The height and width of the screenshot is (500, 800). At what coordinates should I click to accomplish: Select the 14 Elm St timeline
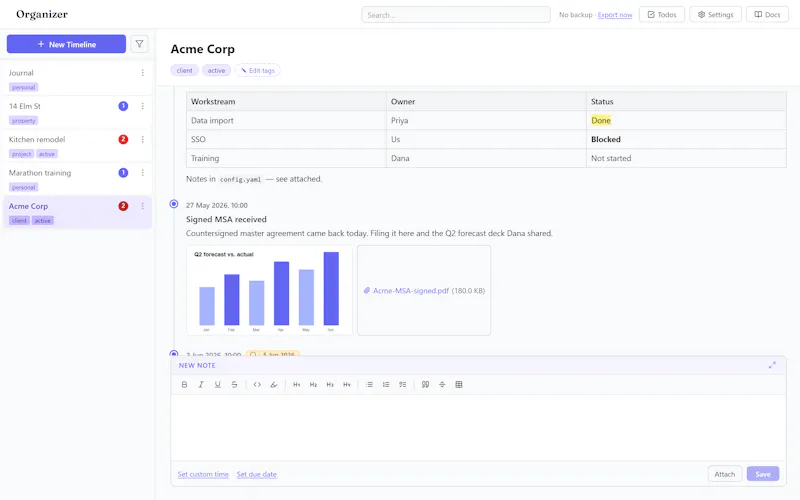pyautogui.click(x=78, y=112)
